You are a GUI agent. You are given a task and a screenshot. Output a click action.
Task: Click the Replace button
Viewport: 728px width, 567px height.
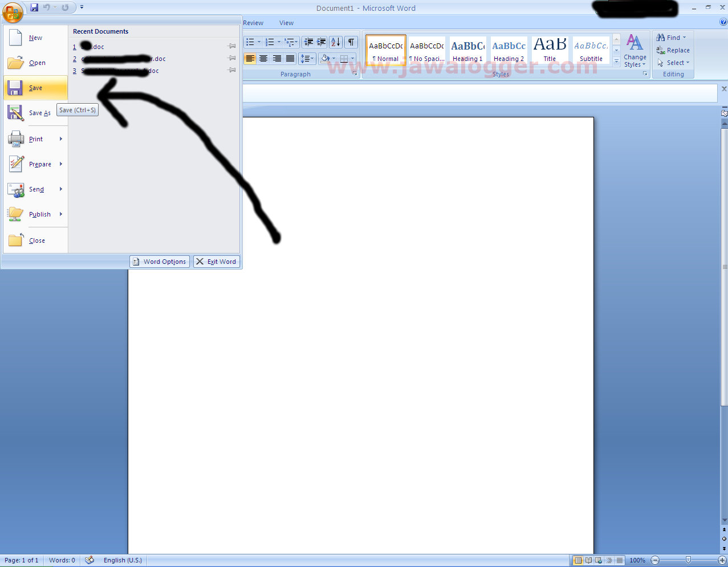(x=673, y=50)
